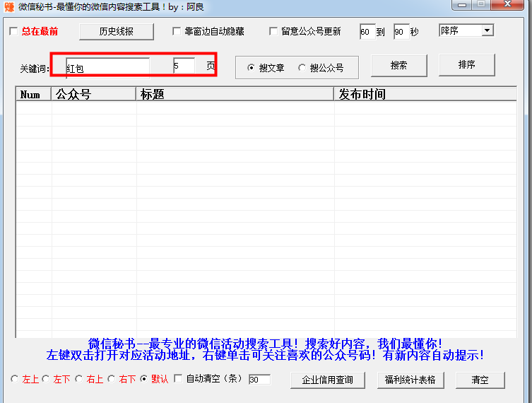Image resolution: width=532 pixels, height=403 pixels.
Task: Click the orange app icon in title bar
Action: tap(9, 7)
